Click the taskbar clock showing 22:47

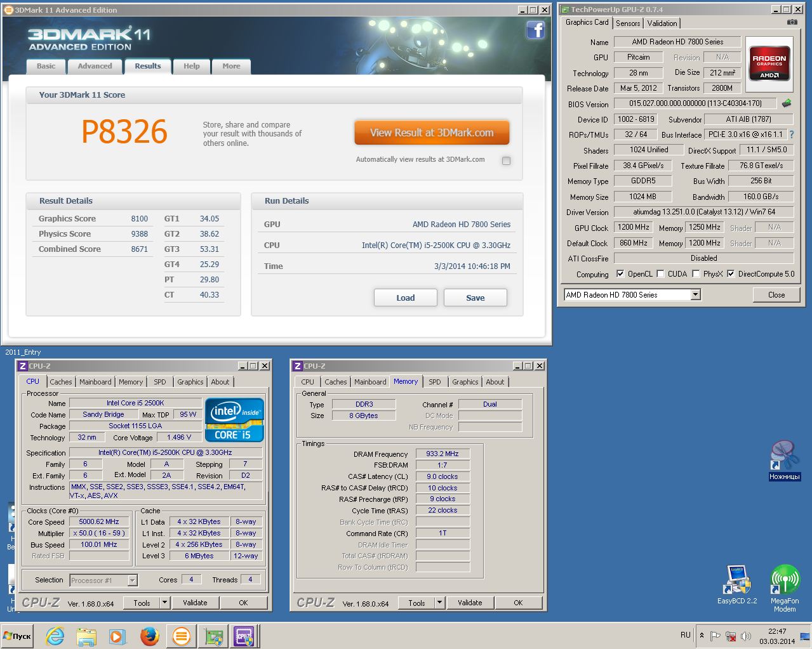(777, 636)
